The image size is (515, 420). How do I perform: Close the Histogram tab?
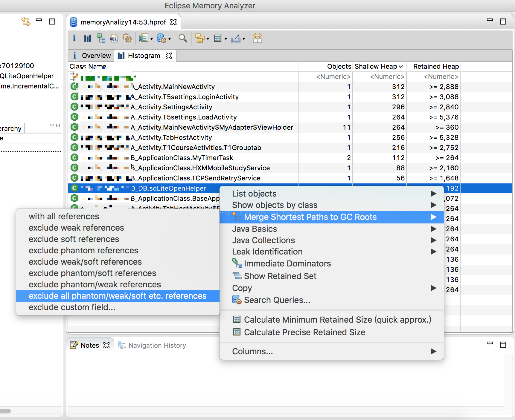169,56
